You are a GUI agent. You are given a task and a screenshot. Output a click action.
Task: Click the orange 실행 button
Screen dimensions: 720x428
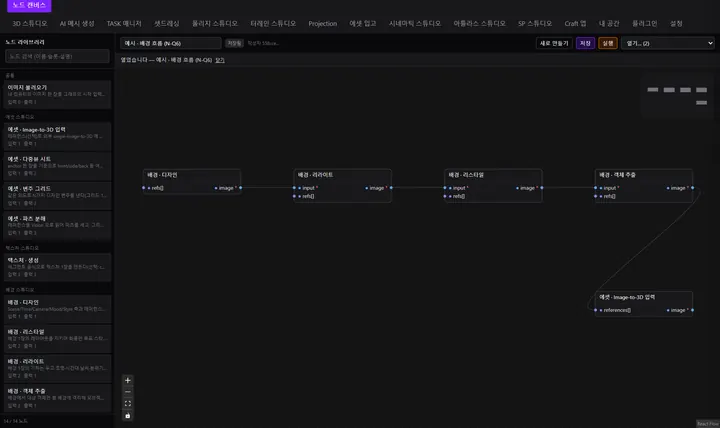click(x=608, y=43)
